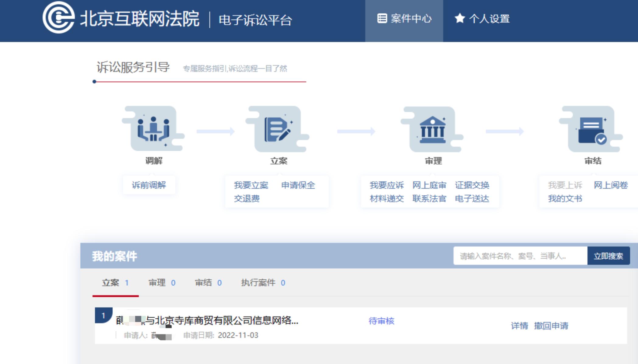Open the 个人设置 menu
The image size is (638, 364).
(x=490, y=19)
